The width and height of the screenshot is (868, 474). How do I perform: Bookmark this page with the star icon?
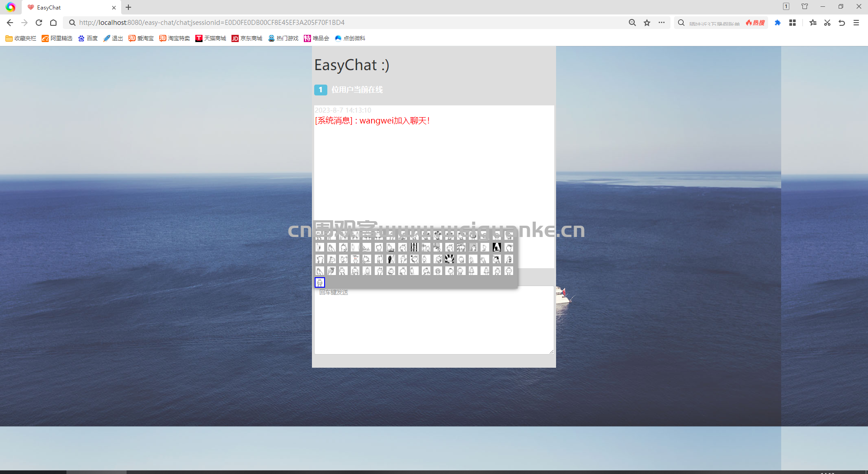coord(647,23)
